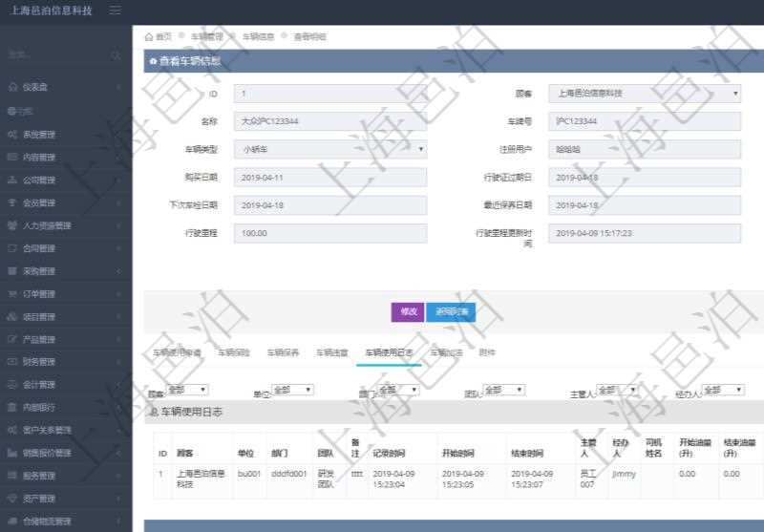
Task: Click the 系统管理 sidebar icon
Action: click(12, 135)
